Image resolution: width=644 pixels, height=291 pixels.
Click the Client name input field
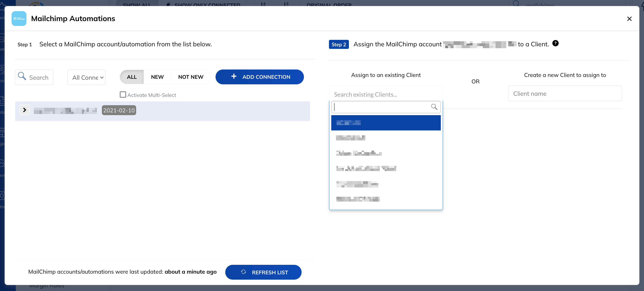(x=565, y=94)
